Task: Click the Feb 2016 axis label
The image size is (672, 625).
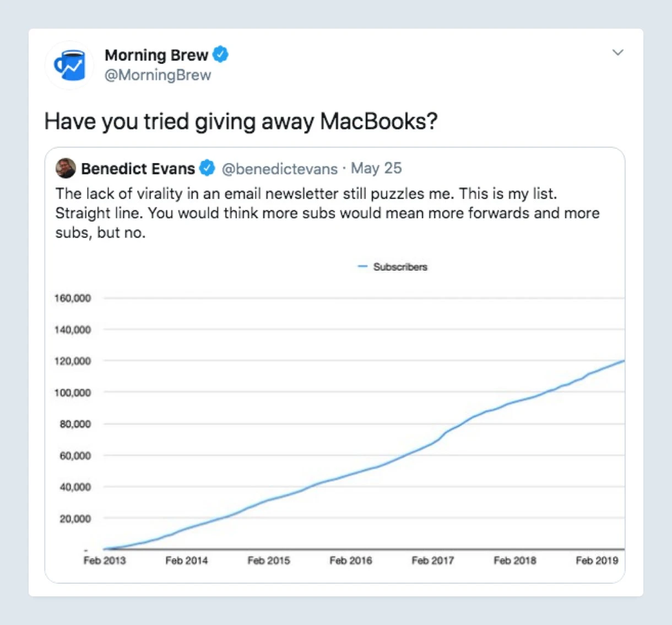Action: pos(351,561)
